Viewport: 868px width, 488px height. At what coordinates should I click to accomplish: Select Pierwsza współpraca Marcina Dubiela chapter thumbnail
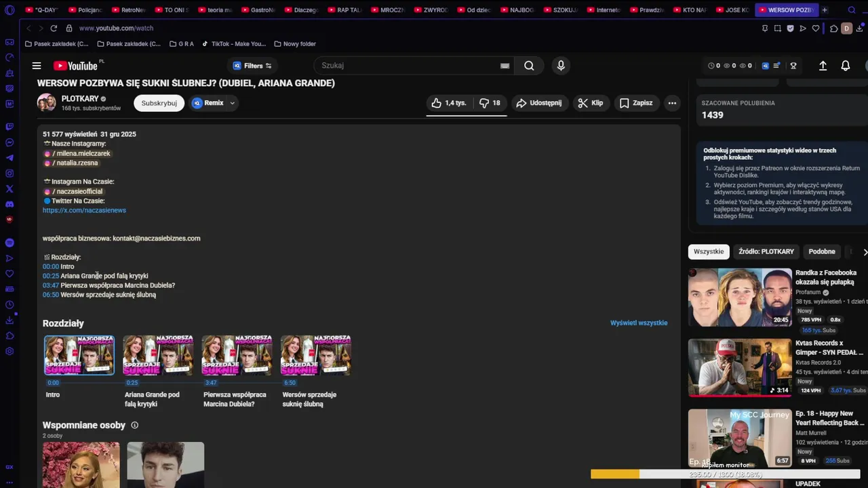click(x=237, y=355)
